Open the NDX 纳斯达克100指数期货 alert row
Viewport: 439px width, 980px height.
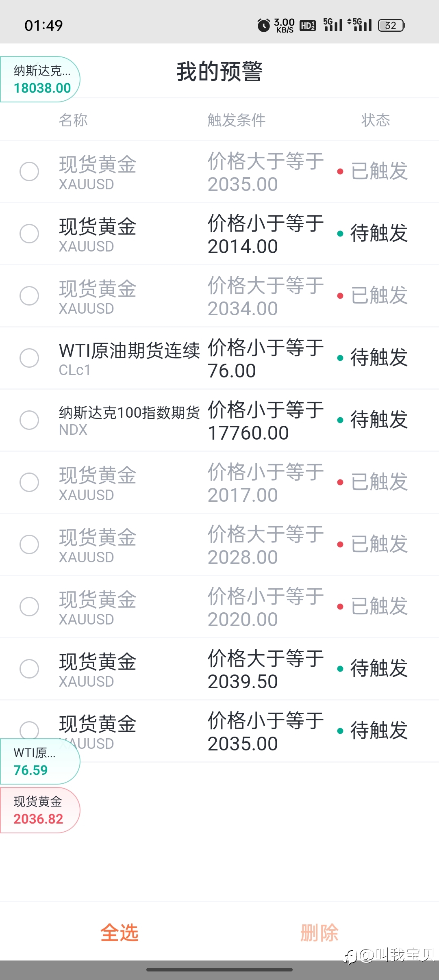(x=219, y=420)
